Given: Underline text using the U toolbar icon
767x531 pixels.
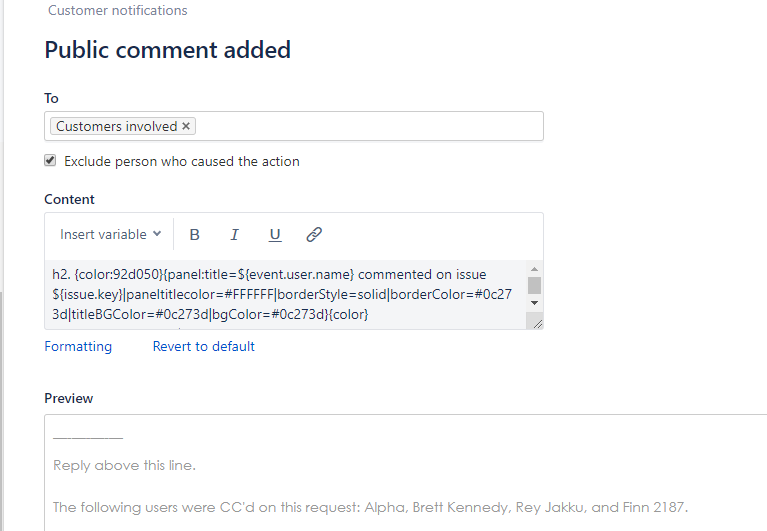Looking at the screenshot, I should [275, 235].
